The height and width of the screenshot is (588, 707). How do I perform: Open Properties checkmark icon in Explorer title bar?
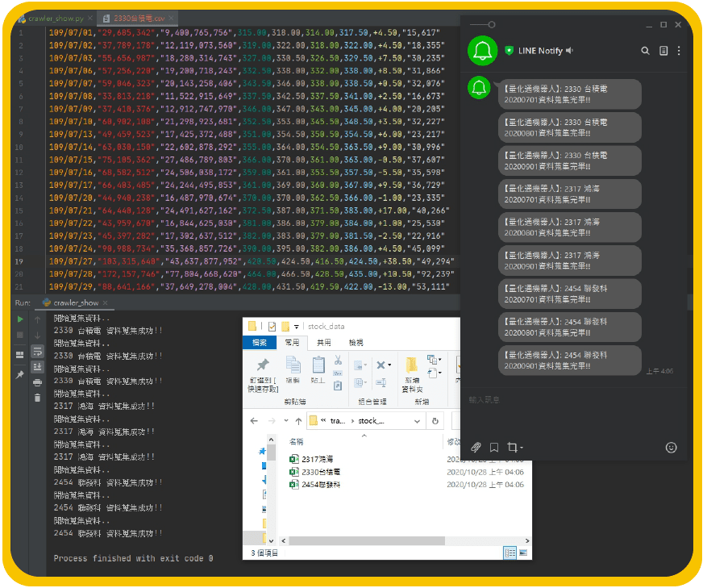click(272, 327)
